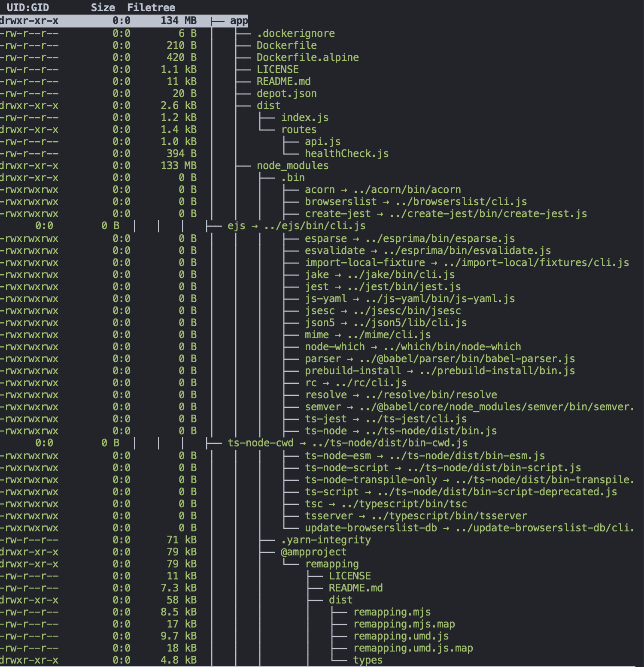Screen dimensions: 644x667
Task: Click the .yarn-integrity file
Action: (326, 540)
